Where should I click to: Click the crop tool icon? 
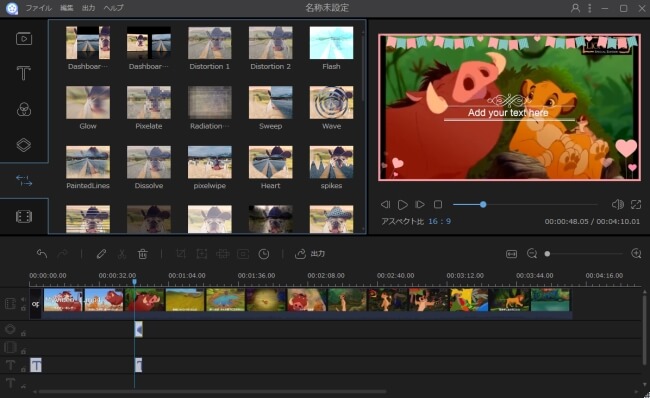[181, 254]
